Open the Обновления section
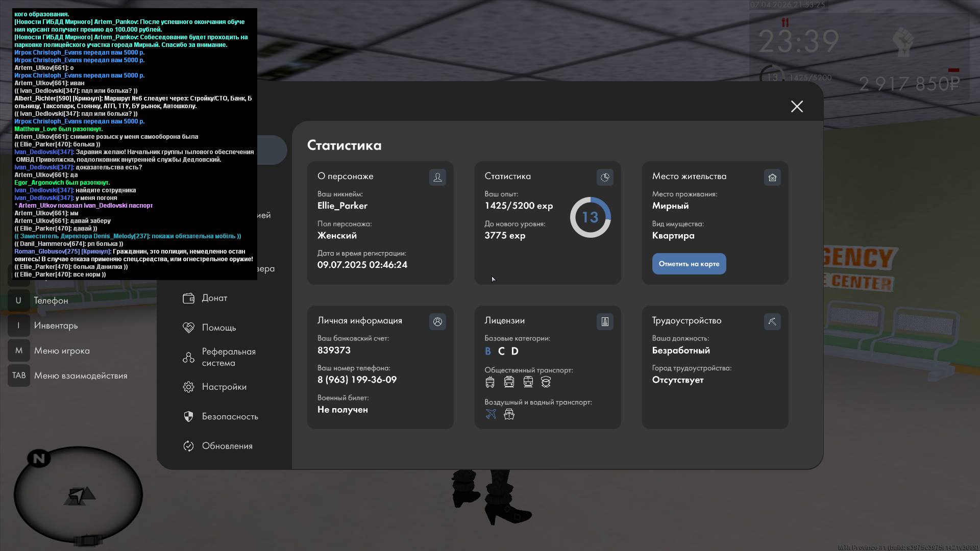The width and height of the screenshot is (980, 551). point(227,446)
